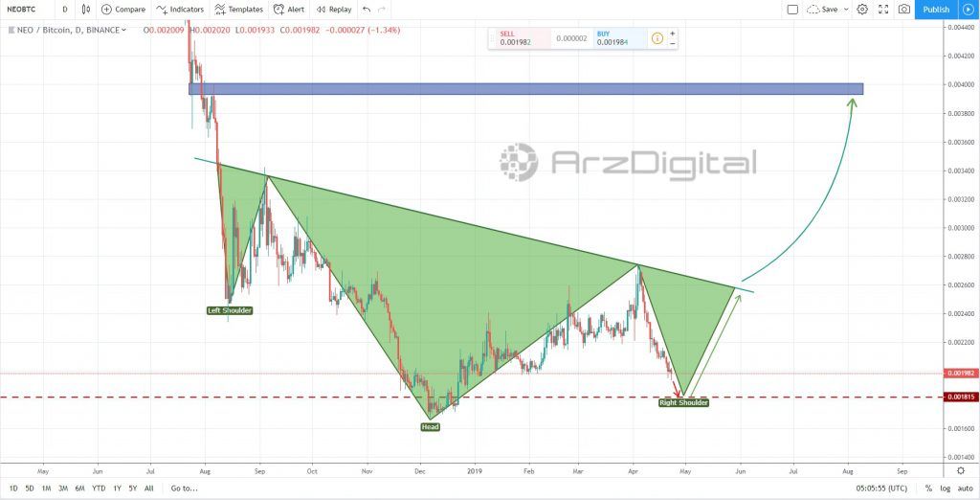The image size is (980, 500).
Task: Open chart settings gear icon
Action: (862, 10)
